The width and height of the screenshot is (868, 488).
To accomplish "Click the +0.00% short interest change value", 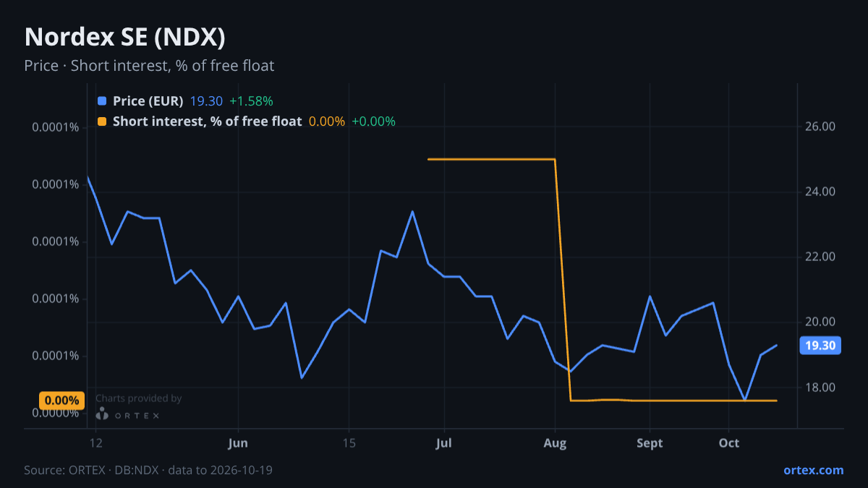I will click(x=373, y=121).
